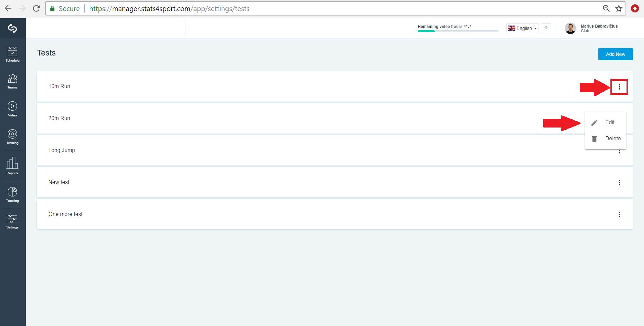Click the browser address bar URL
Image resolution: width=644 pixels, height=326 pixels.
[x=169, y=9]
